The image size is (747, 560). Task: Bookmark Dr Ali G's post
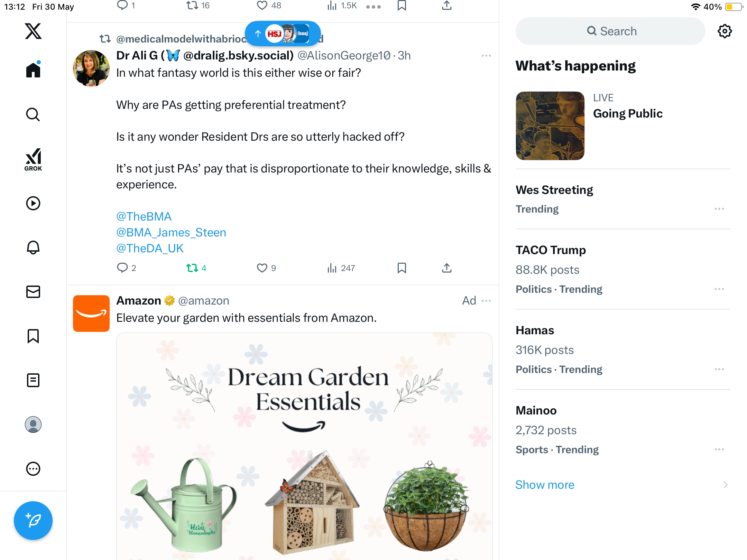(x=402, y=268)
